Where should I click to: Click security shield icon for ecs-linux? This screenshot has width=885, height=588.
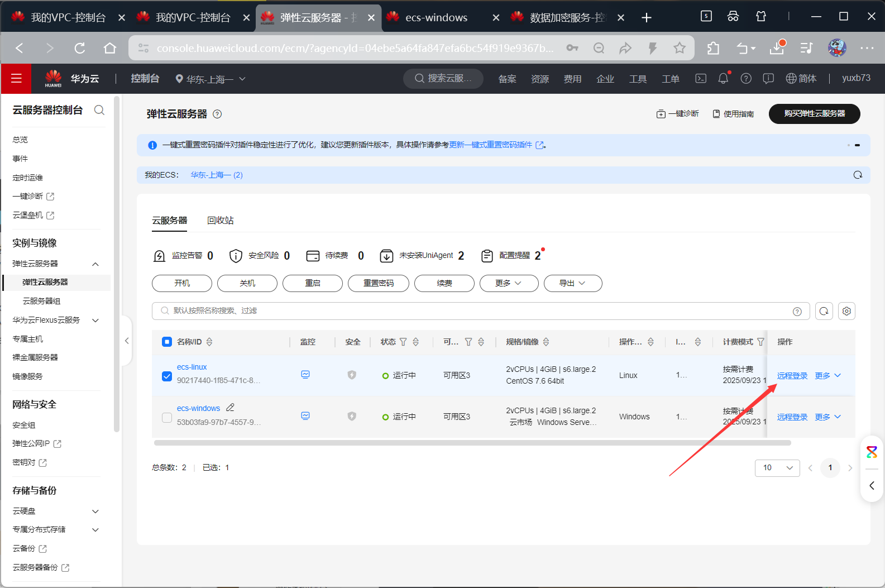pos(352,375)
